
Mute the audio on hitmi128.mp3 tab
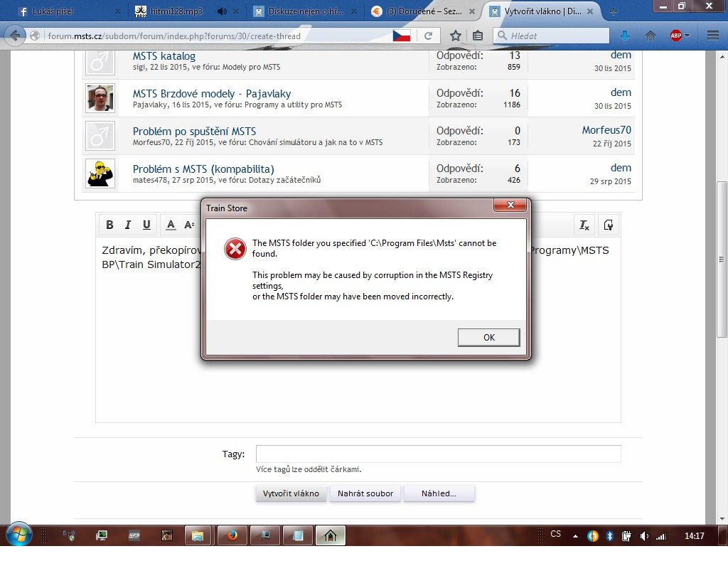[x=222, y=11]
